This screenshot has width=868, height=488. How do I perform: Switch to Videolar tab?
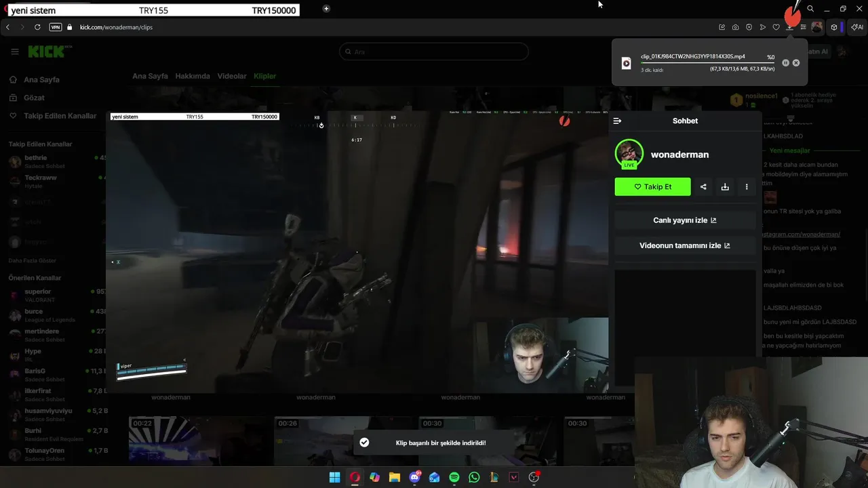(232, 76)
